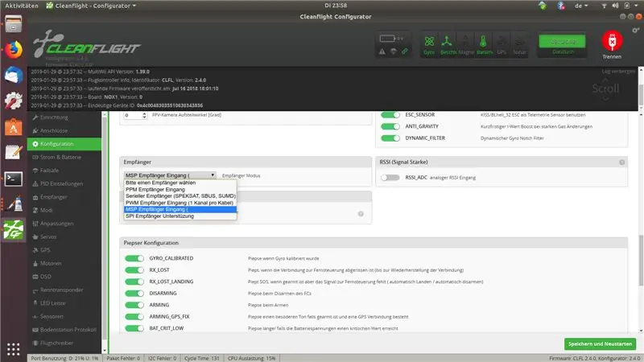The height and width of the screenshot is (362, 644).
Task: Switch off RX_LOST_LANDING beeper
Action: click(134, 282)
